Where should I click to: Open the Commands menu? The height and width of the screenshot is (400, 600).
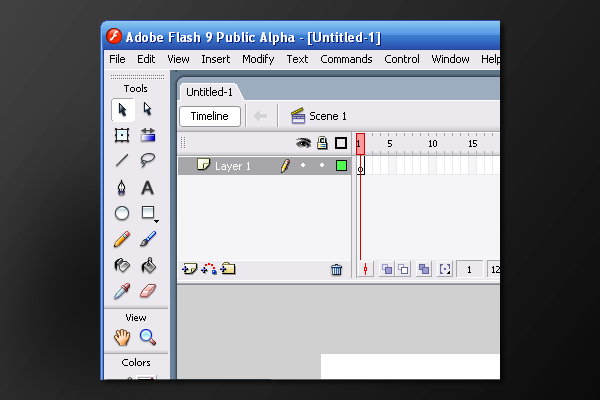point(346,59)
